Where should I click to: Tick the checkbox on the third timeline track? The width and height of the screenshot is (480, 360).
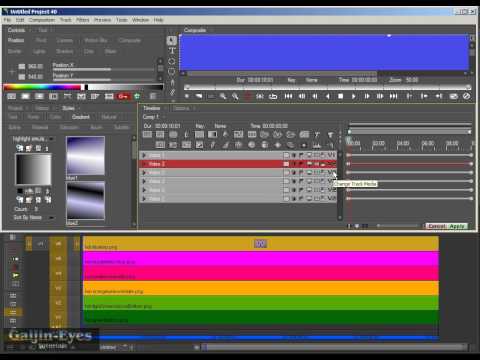(x=286, y=173)
